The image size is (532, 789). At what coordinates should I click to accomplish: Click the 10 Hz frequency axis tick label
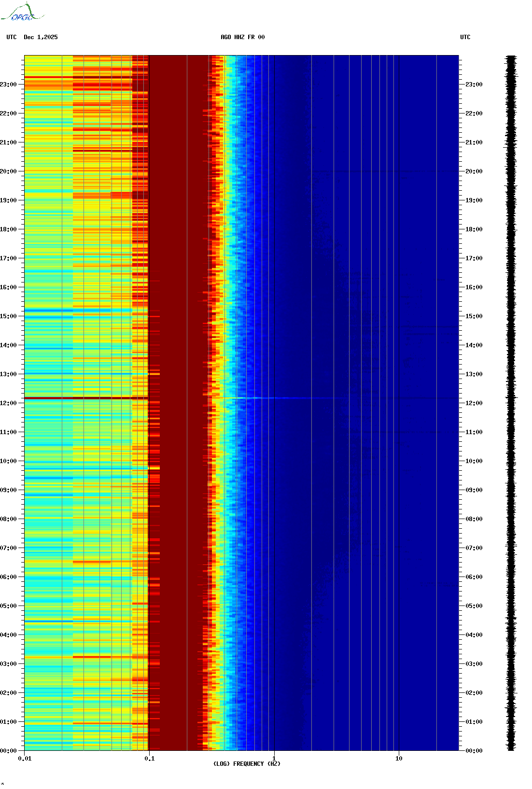tap(399, 758)
